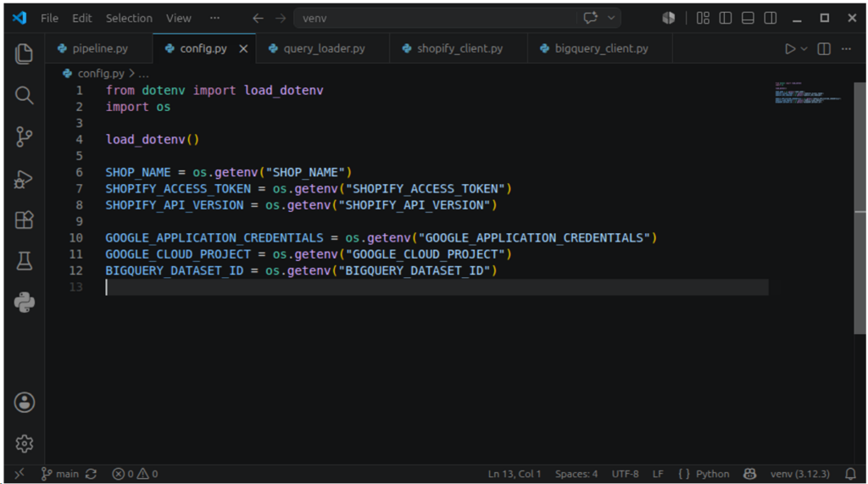The image size is (868, 484).
Task: Open the Python environments view
Action: pos(24,303)
